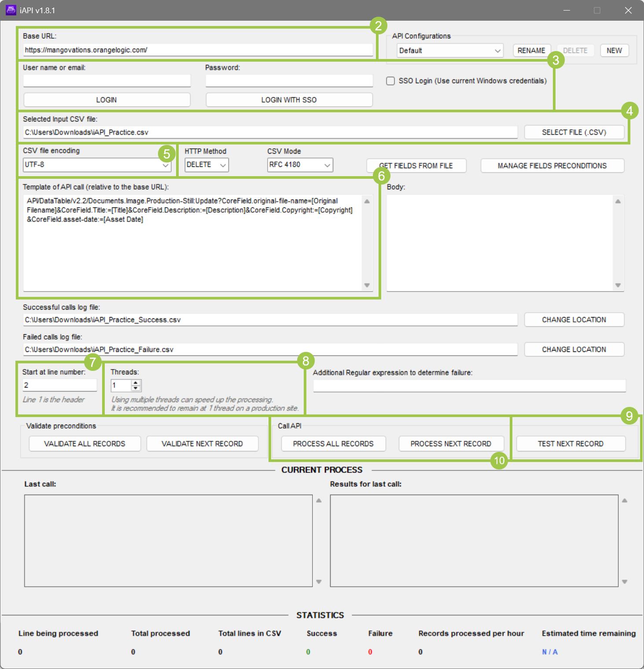Enable SSO Login with current Windows credentials
Image resolution: width=644 pixels, height=669 pixels.
pos(390,81)
